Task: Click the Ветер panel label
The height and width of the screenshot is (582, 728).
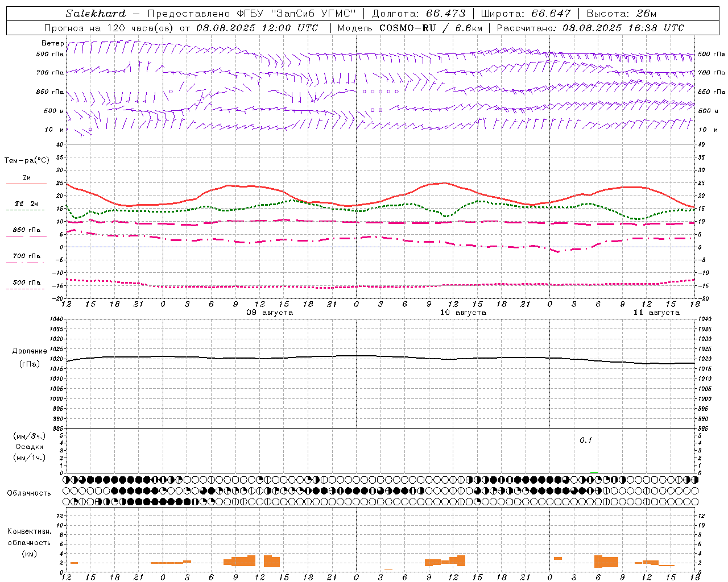Action: click(x=52, y=43)
